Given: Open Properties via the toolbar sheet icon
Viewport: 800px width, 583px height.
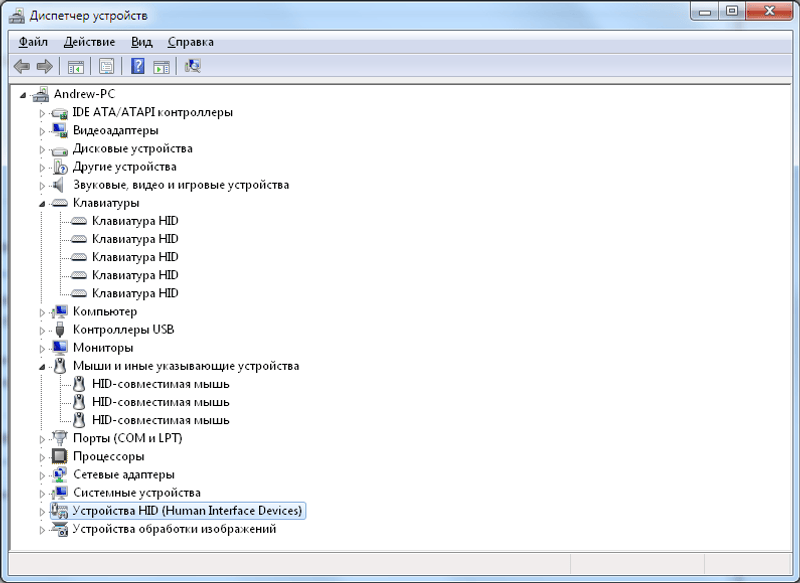Looking at the screenshot, I should (x=106, y=66).
